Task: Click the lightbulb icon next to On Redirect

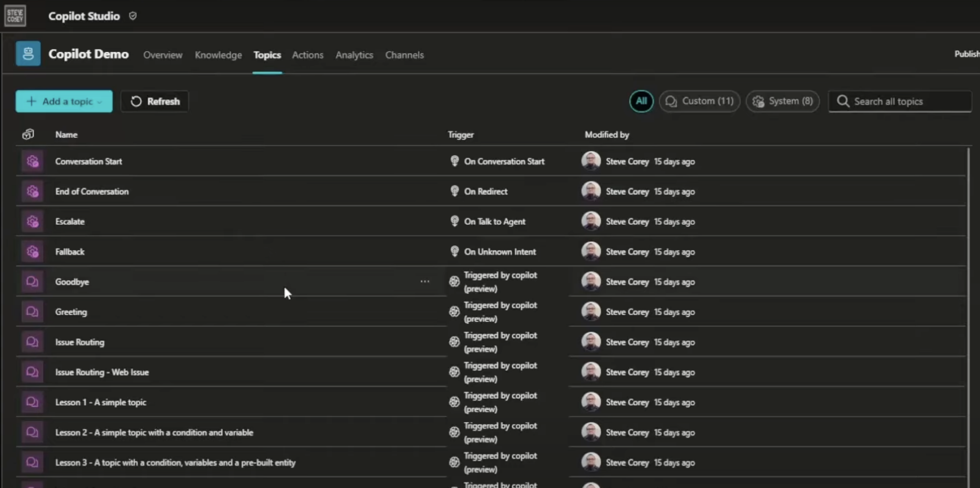Action: point(455,191)
